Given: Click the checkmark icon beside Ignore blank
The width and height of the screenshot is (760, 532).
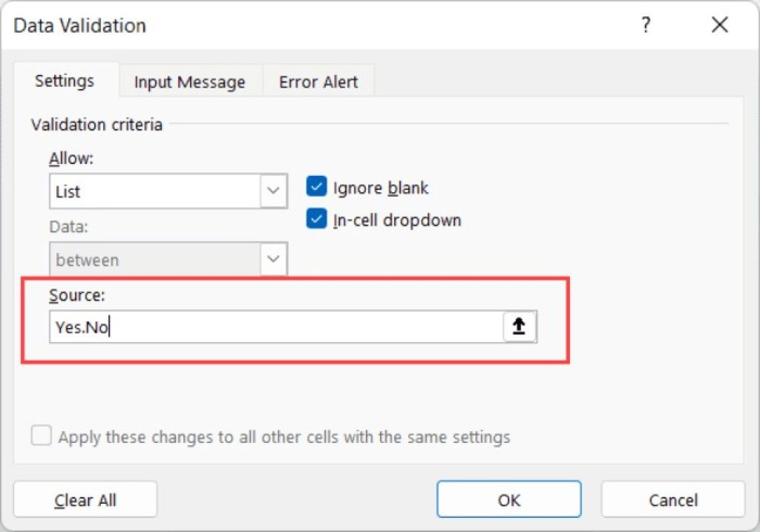Looking at the screenshot, I should point(316,188).
